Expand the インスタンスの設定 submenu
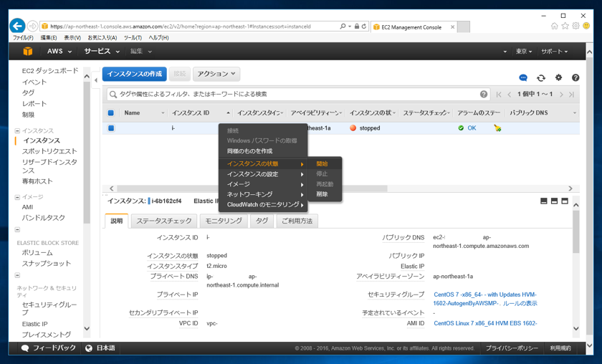 pos(263,174)
